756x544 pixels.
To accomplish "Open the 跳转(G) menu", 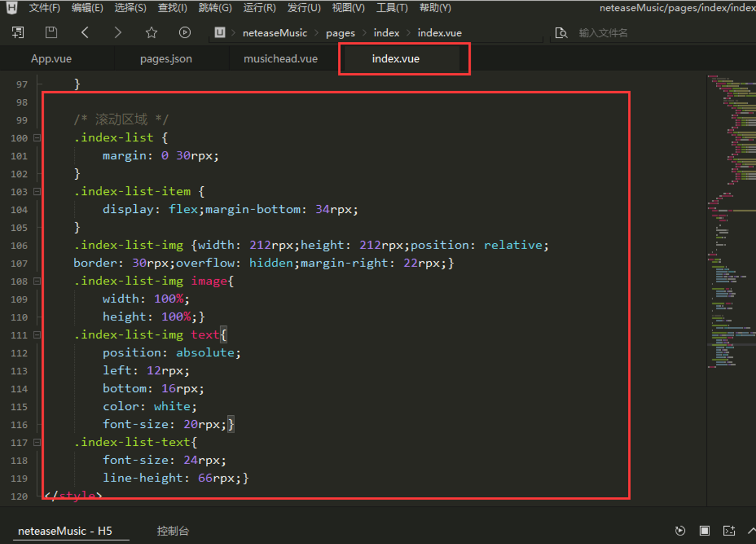I will [x=215, y=8].
